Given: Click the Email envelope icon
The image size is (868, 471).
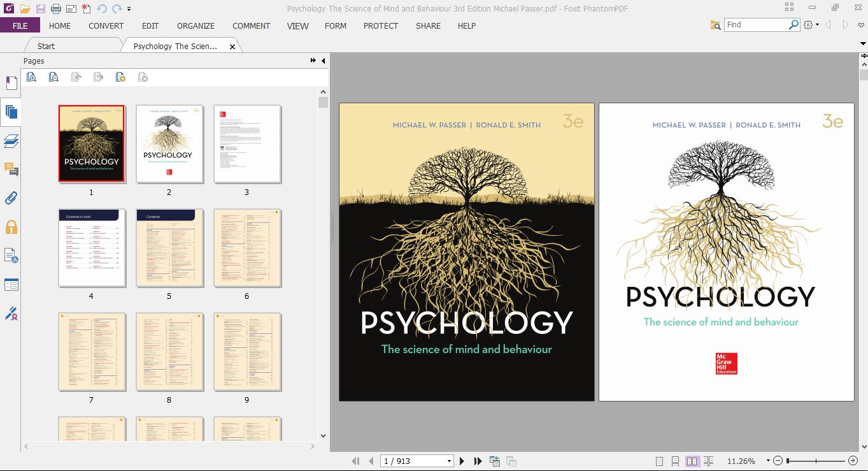Looking at the screenshot, I should 71,9.
